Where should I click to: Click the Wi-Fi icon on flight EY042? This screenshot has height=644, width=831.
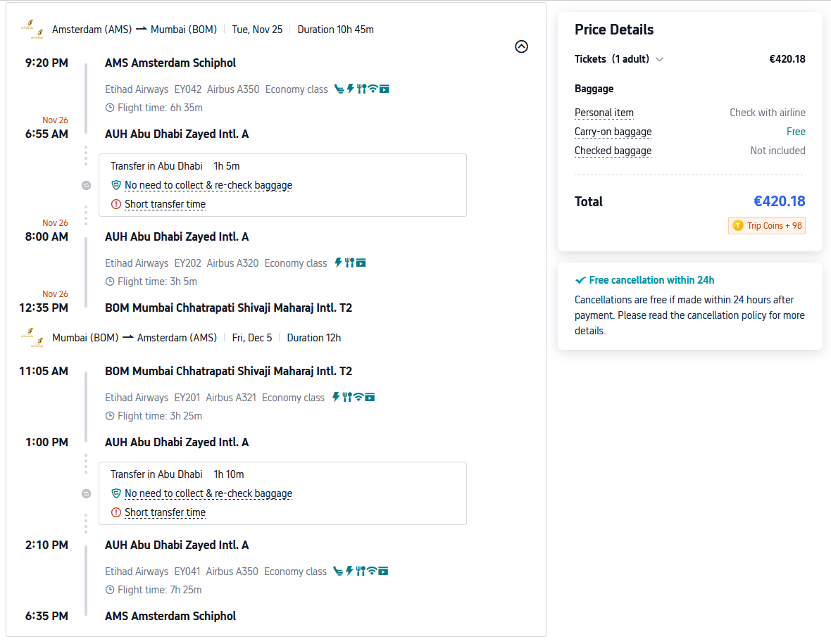coord(373,89)
